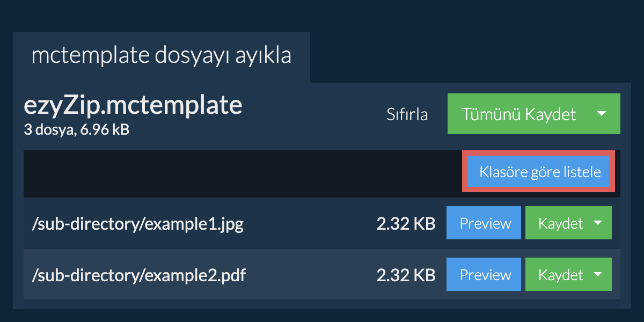Image resolution: width=644 pixels, height=322 pixels.
Task: Click the 2.32 KB size of example2.pdf
Action: click(406, 275)
